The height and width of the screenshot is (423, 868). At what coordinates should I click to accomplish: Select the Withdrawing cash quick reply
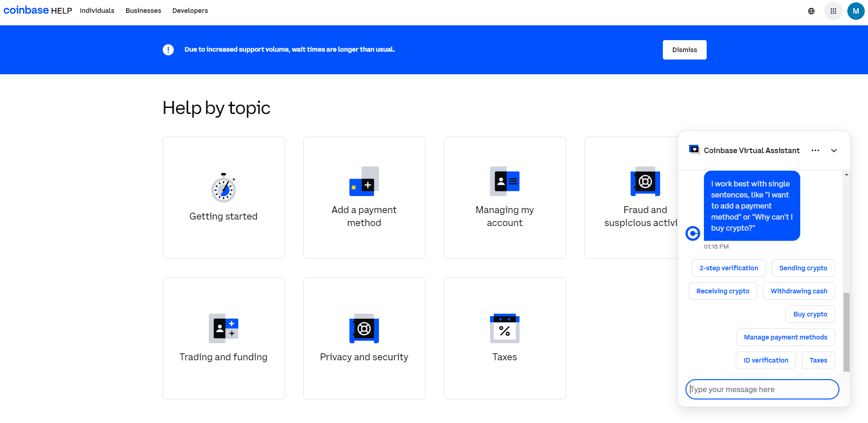(x=798, y=291)
